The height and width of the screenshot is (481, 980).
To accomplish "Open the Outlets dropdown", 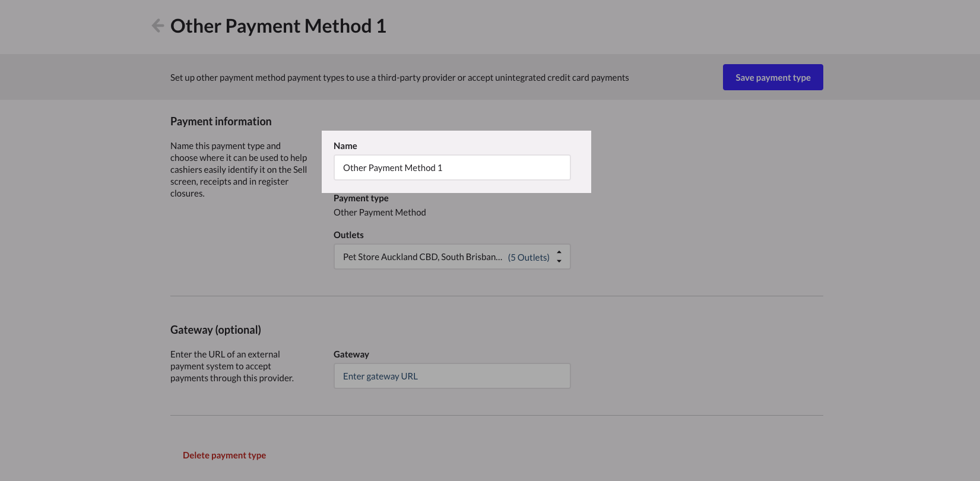I will pos(452,257).
